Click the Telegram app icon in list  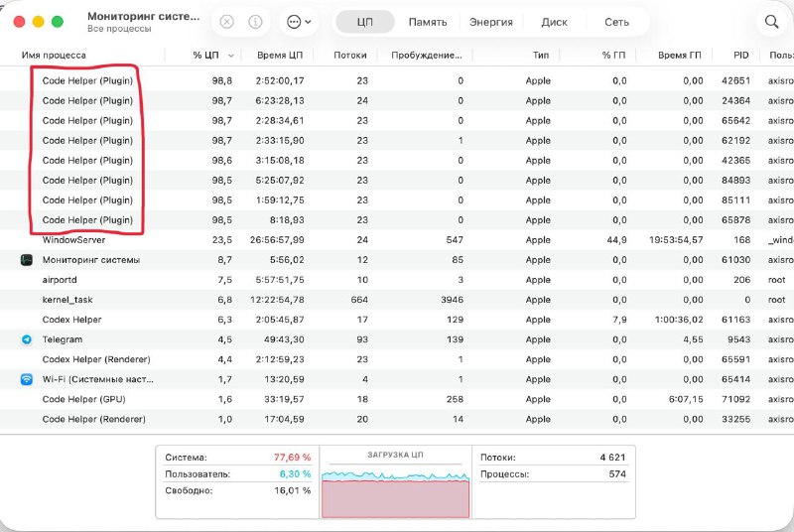(26, 339)
